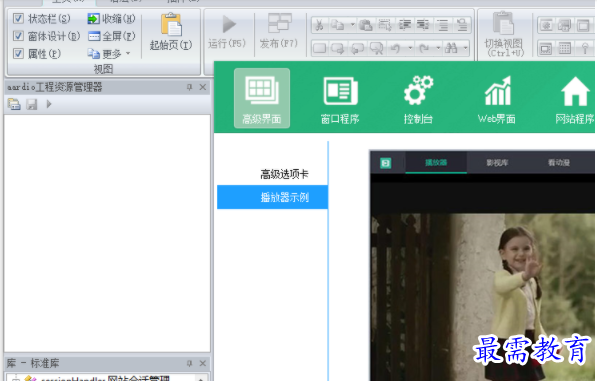Click the select-all dotted rectangle icon
This screenshot has height=381, width=597.
coord(385,26)
